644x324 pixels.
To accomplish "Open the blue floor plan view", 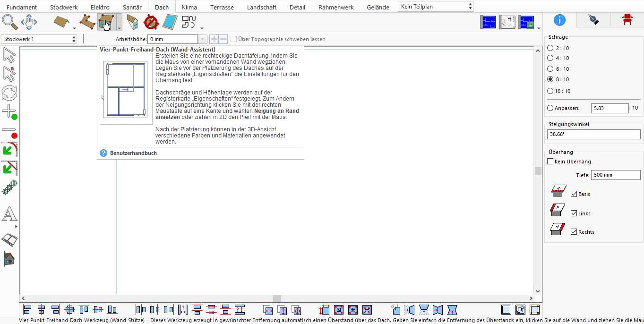I will pyautogui.click(x=489, y=22).
